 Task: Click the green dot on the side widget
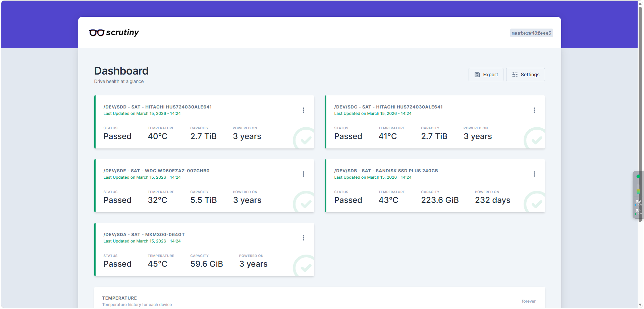tap(638, 176)
